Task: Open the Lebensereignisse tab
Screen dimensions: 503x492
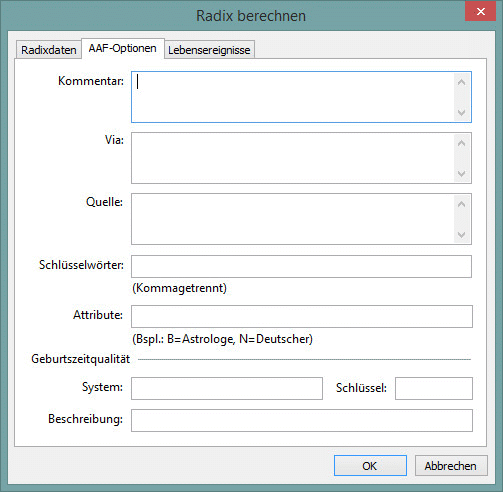Action: tap(209, 50)
